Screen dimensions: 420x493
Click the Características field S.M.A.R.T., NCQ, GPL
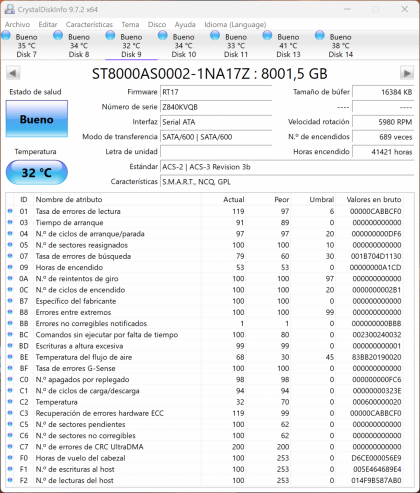point(287,182)
